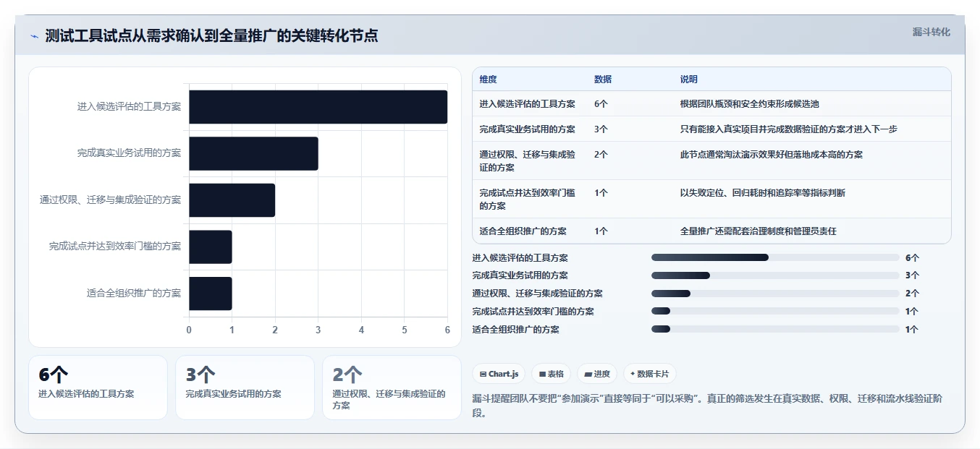Click the x-axis tick labeled 4
The height and width of the screenshot is (449, 980).
(x=361, y=330)
